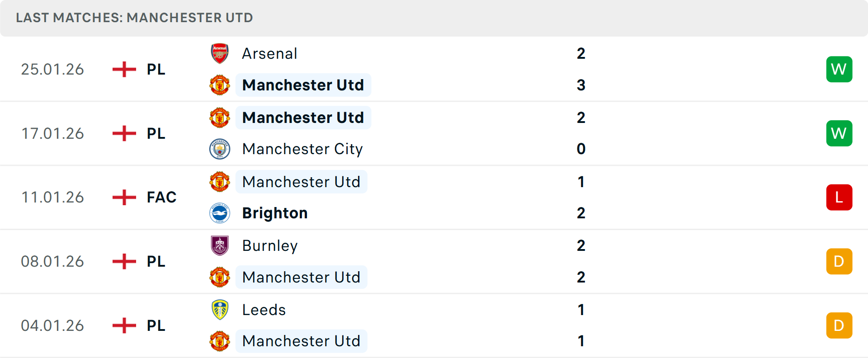Image resolution: width=868 pixels, height=358 pixels.
Task: Open the Arsenal team link
Action: point(269,54)
